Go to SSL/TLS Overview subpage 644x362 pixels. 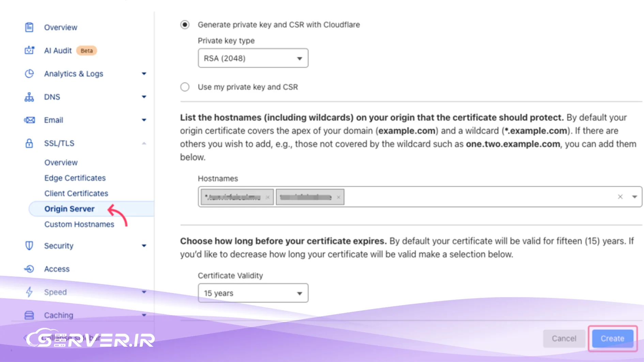tap(61, 162)
